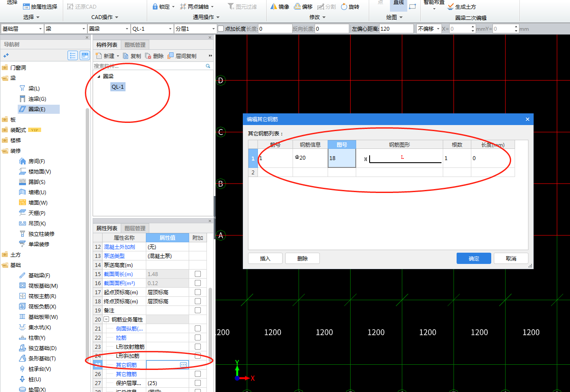Click the 镜像 mirror tool
This screenshot has width=570, height=392.
280,6
